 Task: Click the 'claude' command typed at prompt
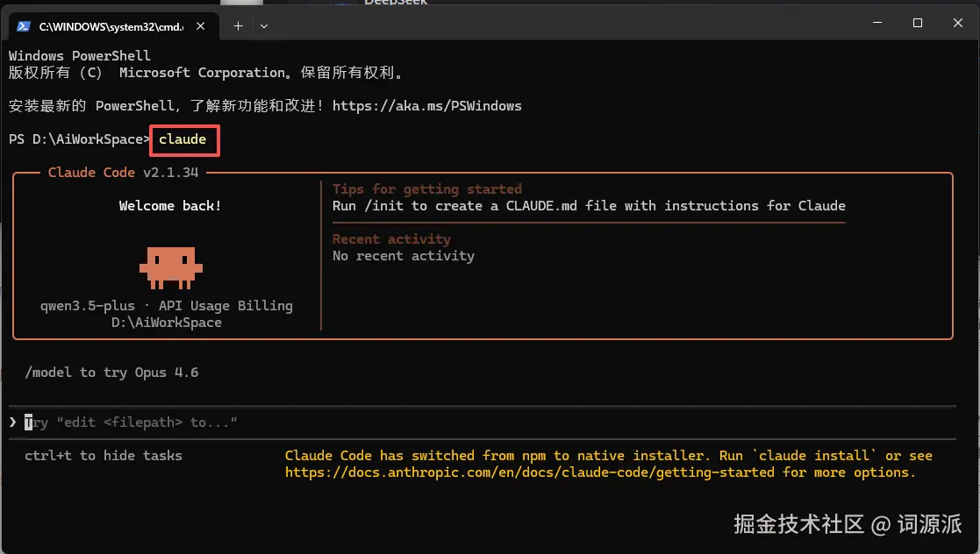click(182, 139)
